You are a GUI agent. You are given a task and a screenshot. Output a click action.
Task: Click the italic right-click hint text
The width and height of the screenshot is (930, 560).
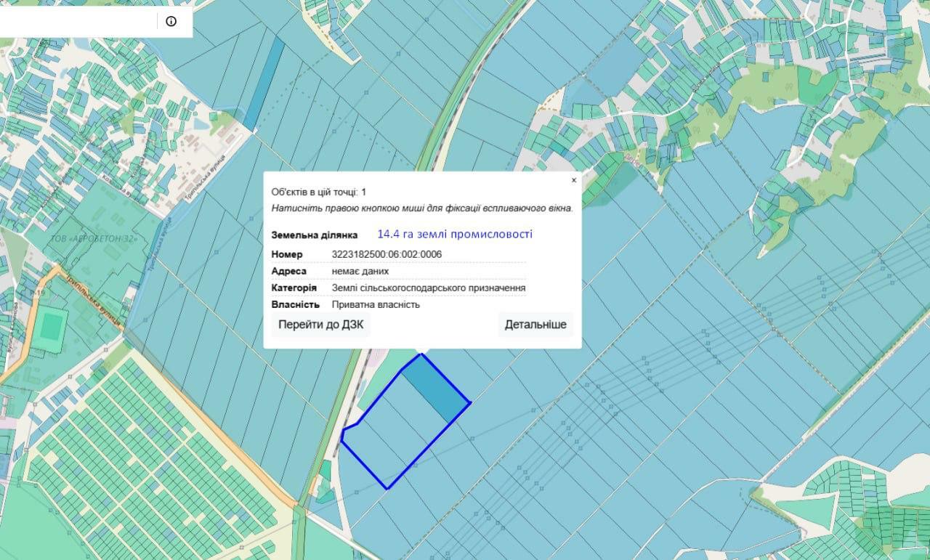[x=422, y=208]
